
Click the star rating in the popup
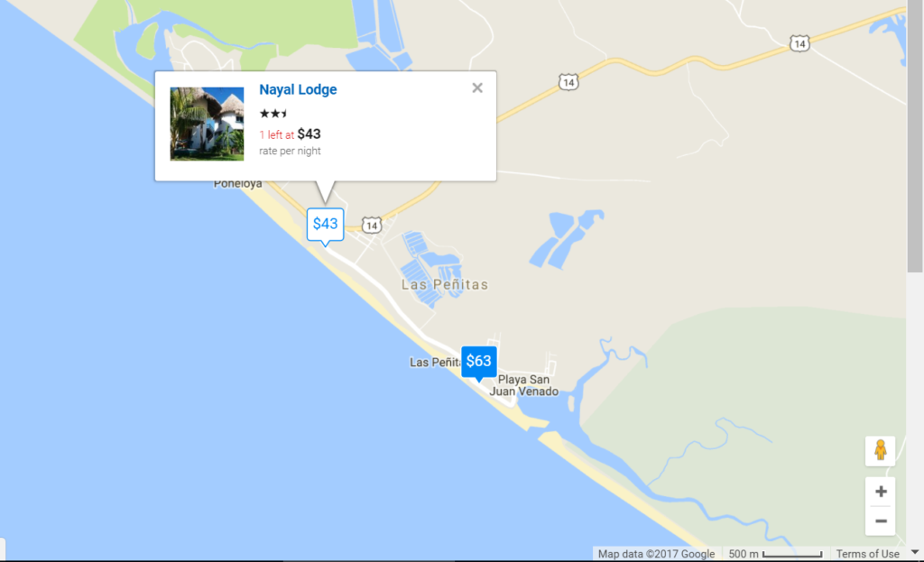click(x=273, y=113)
